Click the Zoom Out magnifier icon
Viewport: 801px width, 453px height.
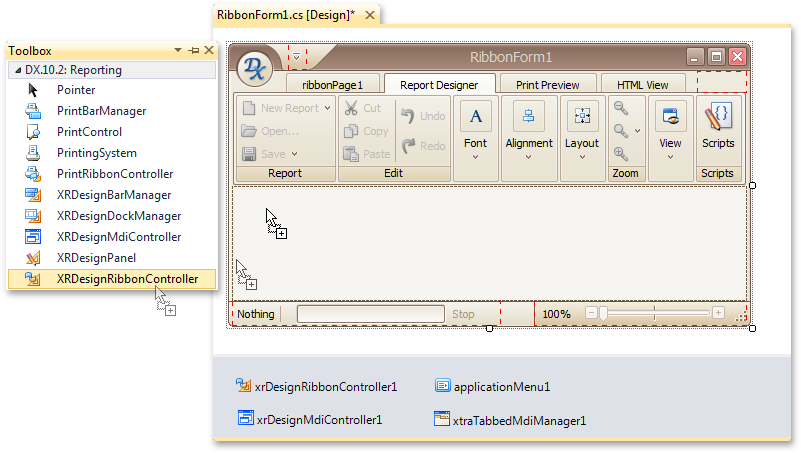coord(621,108)
